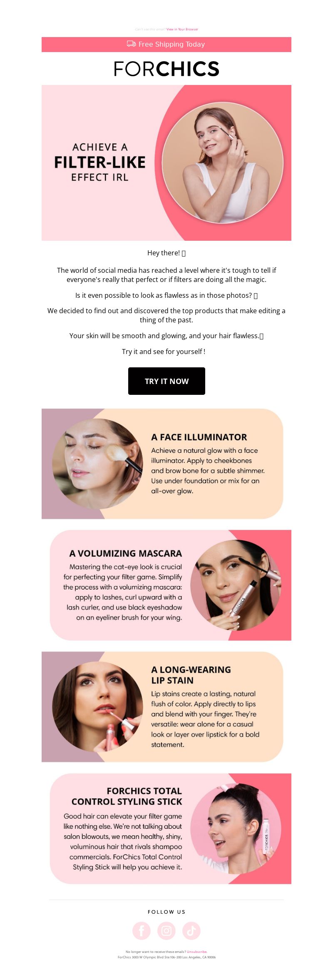333x980 pixels.
Task: Click the TRY IT NOW button
Action: coord(166,381)
